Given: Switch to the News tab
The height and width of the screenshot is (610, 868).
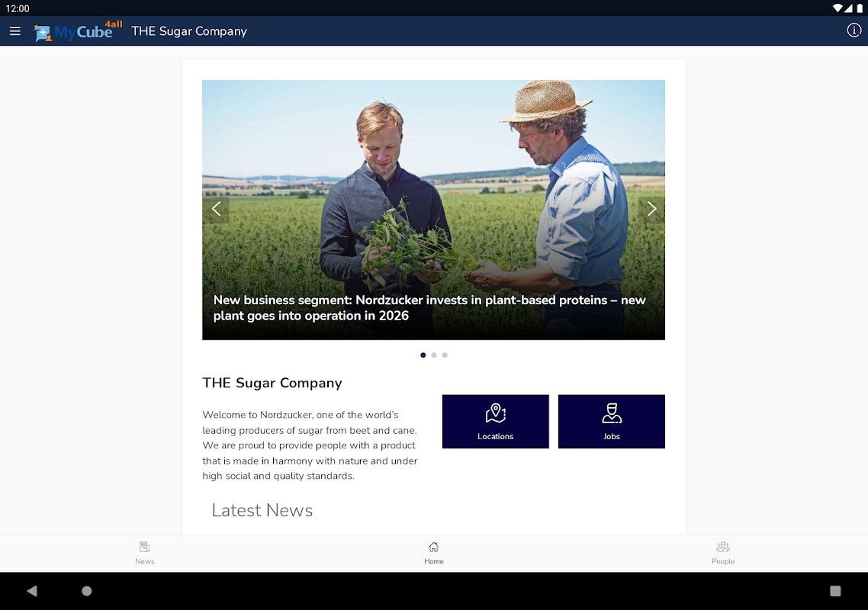Looking at the screenshot, I should [144, 553].
